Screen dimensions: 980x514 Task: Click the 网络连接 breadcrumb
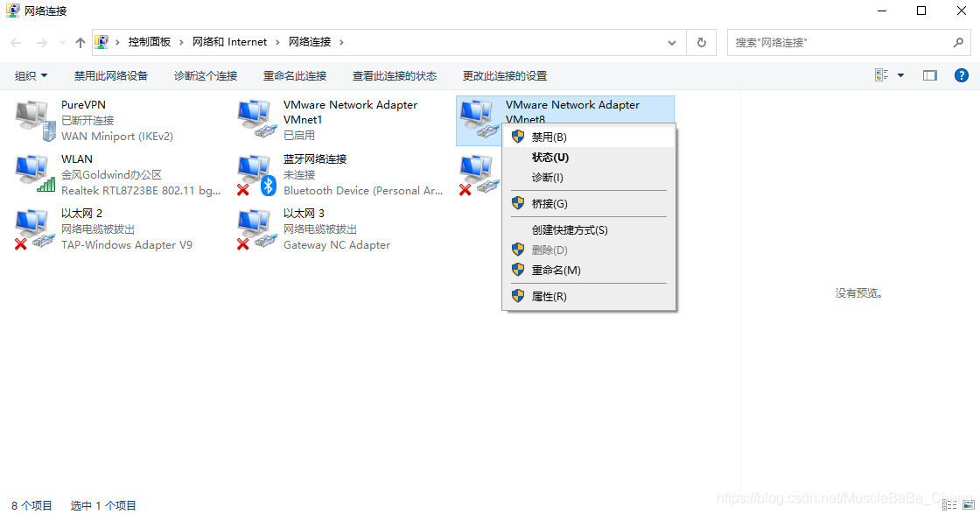tap(310, 42)
